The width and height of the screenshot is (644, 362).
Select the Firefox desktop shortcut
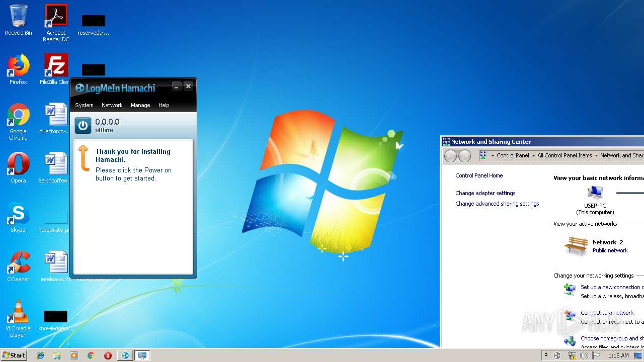click(x=18, y=69)
